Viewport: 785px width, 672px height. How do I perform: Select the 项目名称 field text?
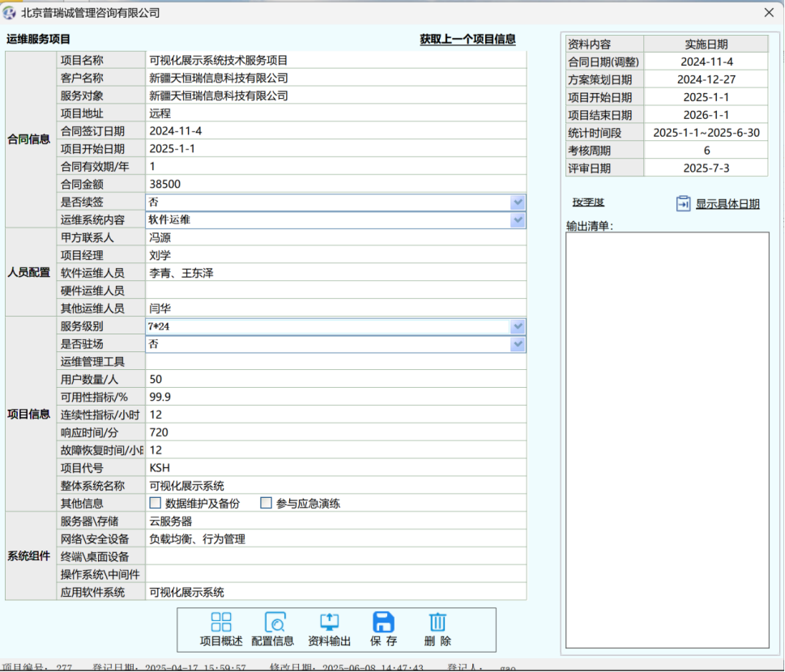point(324,59)
